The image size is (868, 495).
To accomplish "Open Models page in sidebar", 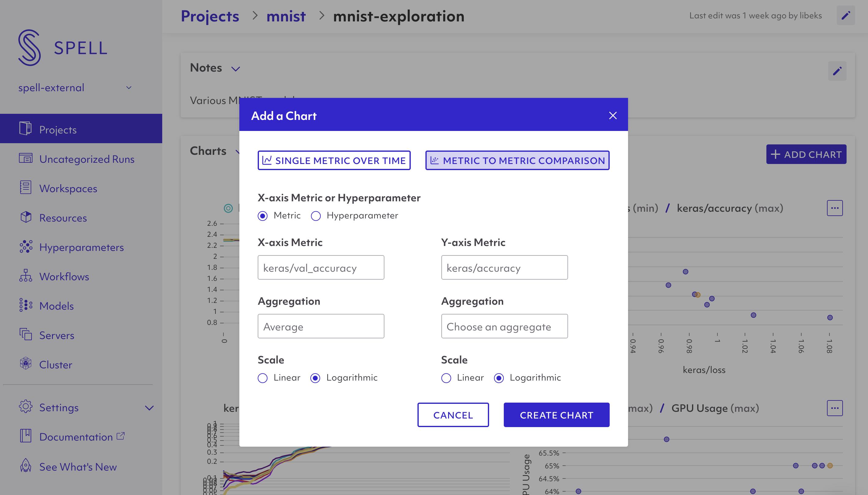I will pos(56,306).
